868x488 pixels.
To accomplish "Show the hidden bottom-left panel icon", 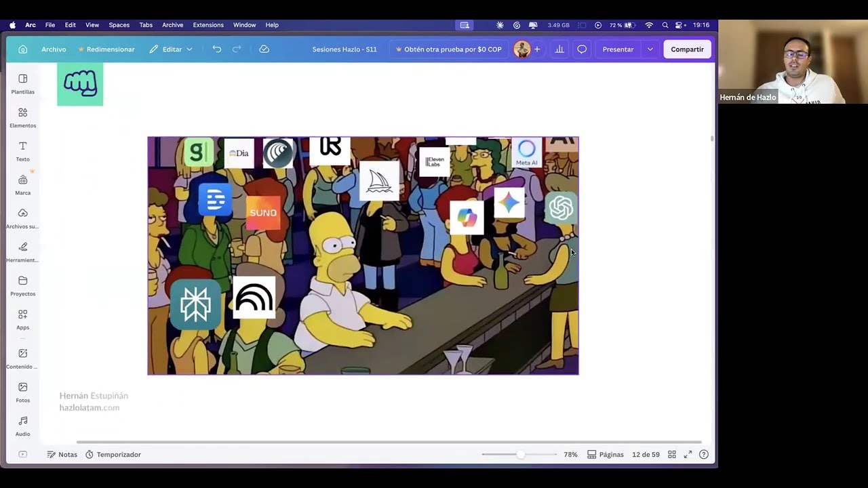I will coord(22,454).
